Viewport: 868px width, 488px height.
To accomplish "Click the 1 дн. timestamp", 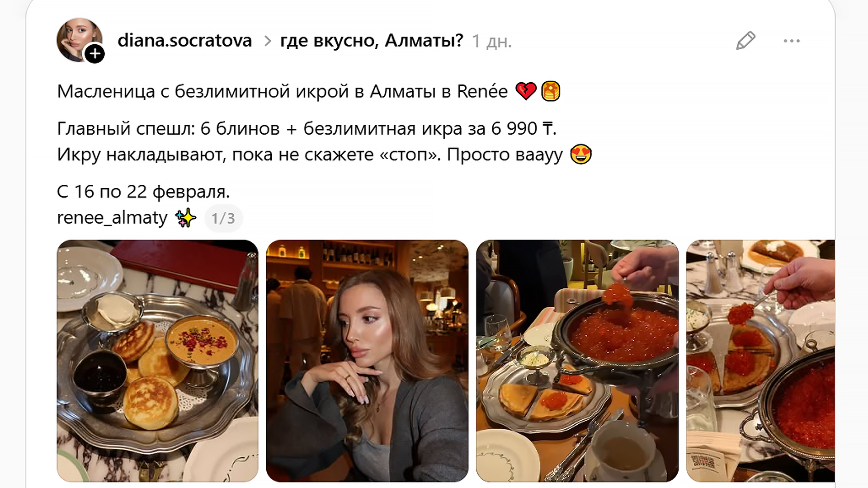I will click(x=492, y=41).
